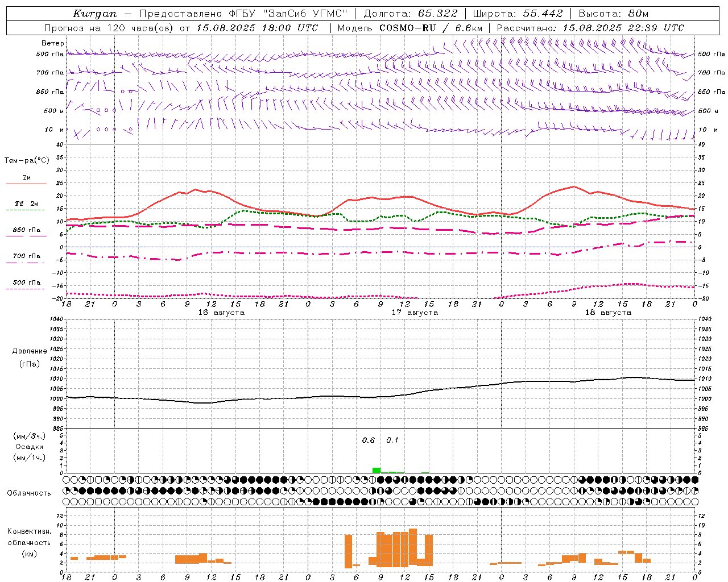728x582 pixels.
Task: Click the "18 августа" date label
Action: (608, 313)
